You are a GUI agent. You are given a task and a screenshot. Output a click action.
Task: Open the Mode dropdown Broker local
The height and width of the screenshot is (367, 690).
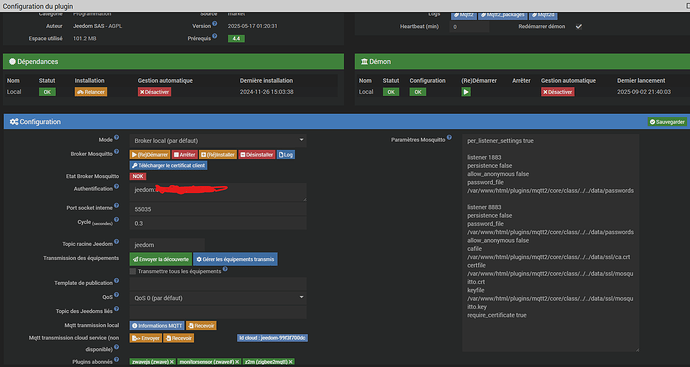pyautogui.click(x=218, y=141)
